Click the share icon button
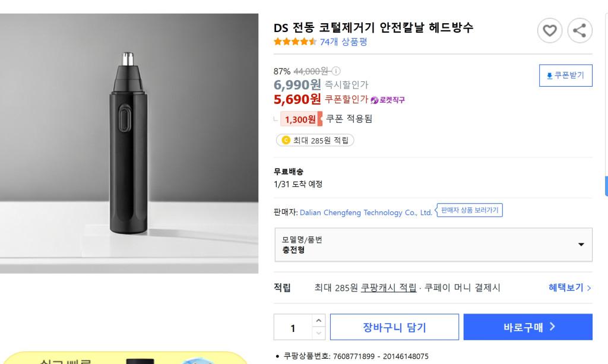This screenshot has width=608, height=364. tap(580, 31)
